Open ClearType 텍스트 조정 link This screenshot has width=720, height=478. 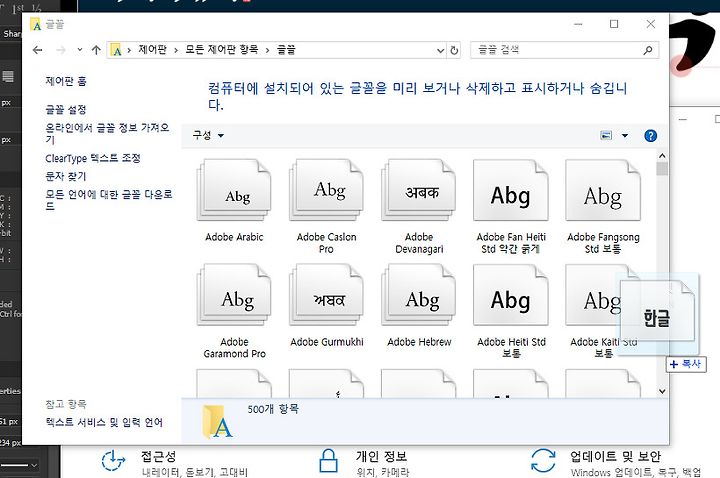click(x=93, y=158)
